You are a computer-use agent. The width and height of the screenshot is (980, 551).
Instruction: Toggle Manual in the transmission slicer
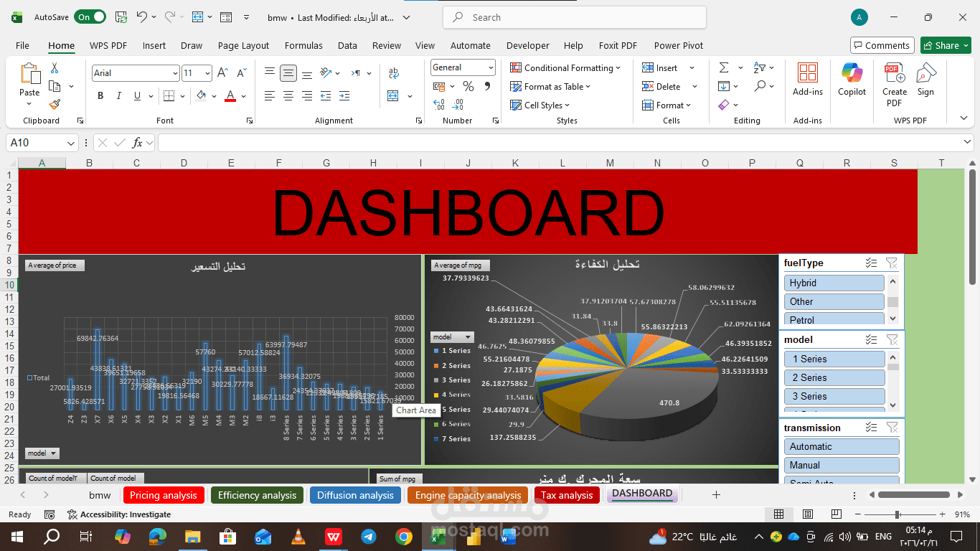pos(842,465)
